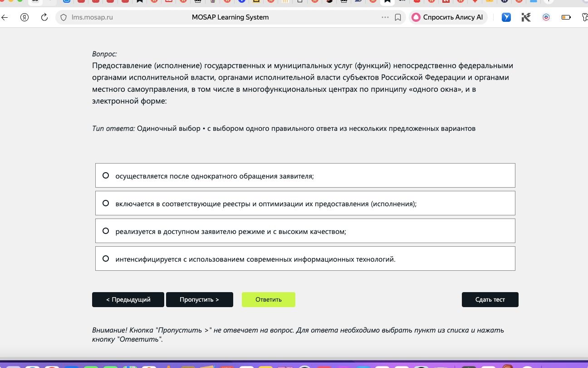Open the round blue-red extension icon

546,18
